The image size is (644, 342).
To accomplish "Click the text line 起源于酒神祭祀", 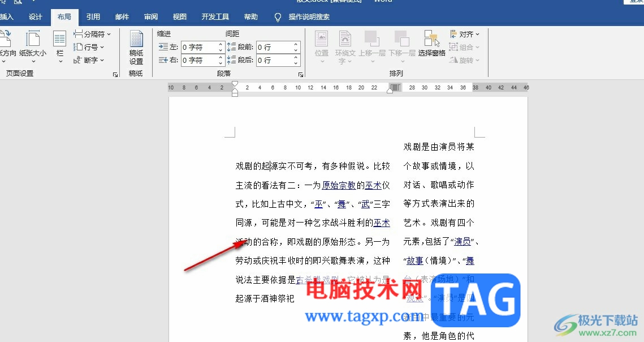I will click(x=265, y=298).
